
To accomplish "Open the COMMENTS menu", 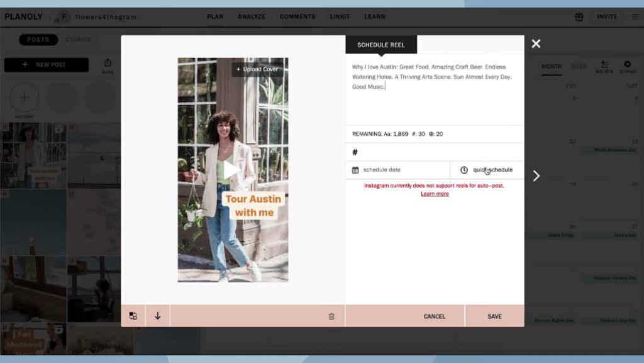I will 297,17.
